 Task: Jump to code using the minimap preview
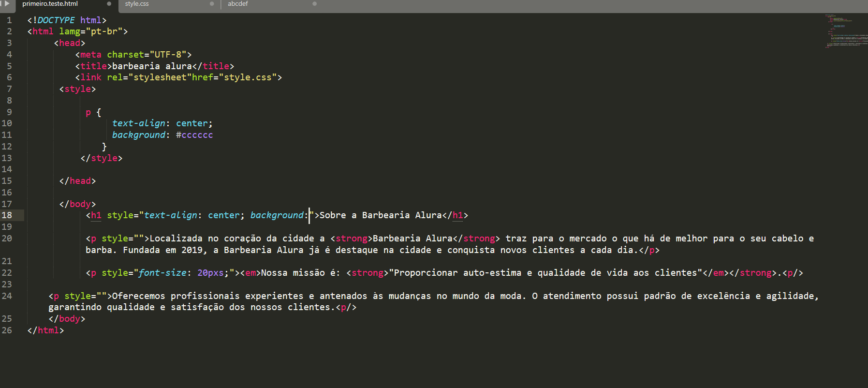pos(846,31)
